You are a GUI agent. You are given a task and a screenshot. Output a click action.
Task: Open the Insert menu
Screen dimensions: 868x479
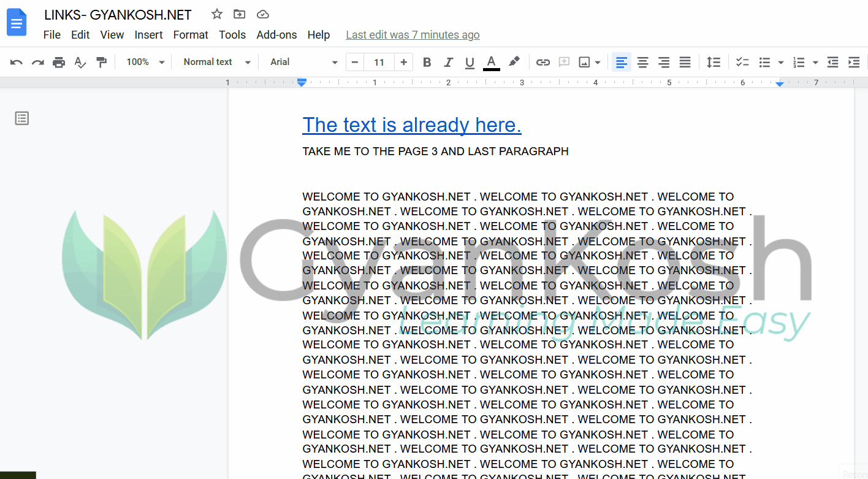148,35
